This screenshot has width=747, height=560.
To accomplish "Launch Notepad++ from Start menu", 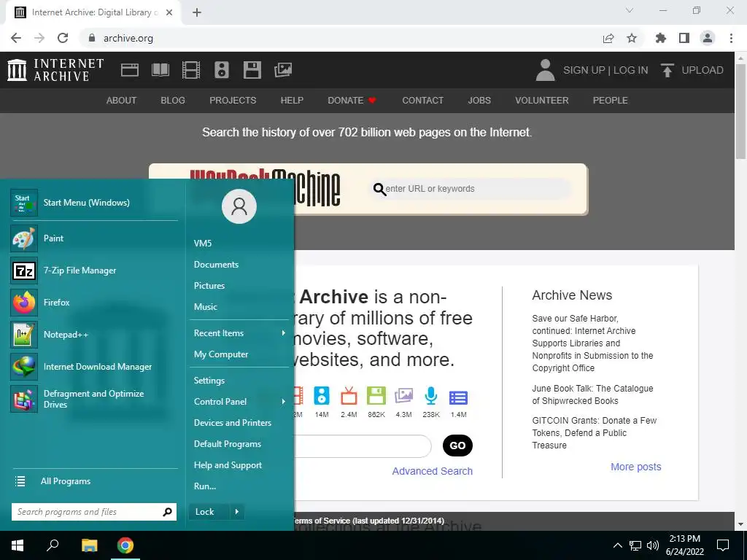I will tap(94, 334).
